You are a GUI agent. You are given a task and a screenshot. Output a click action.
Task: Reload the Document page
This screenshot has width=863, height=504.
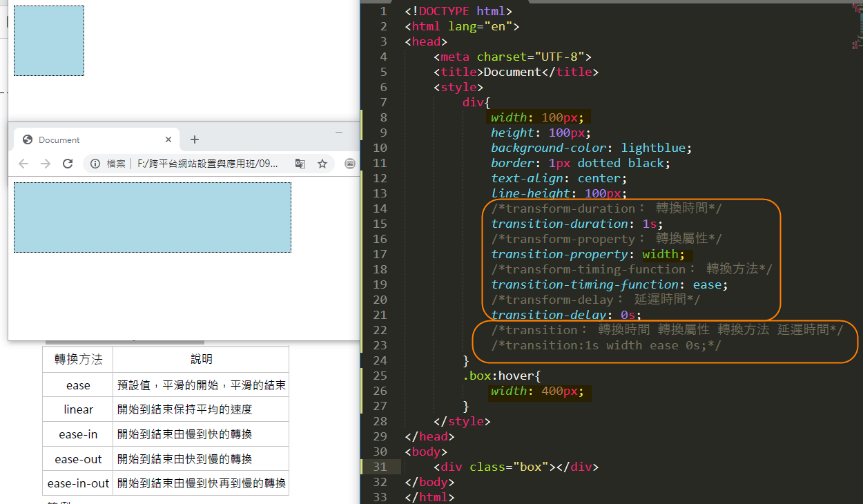click(x=68, y=164)
